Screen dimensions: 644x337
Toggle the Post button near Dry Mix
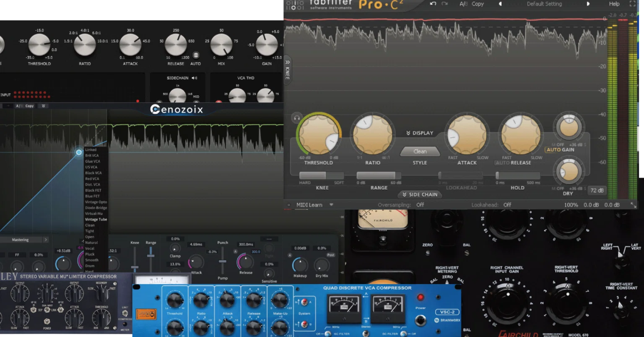(330, 255)
